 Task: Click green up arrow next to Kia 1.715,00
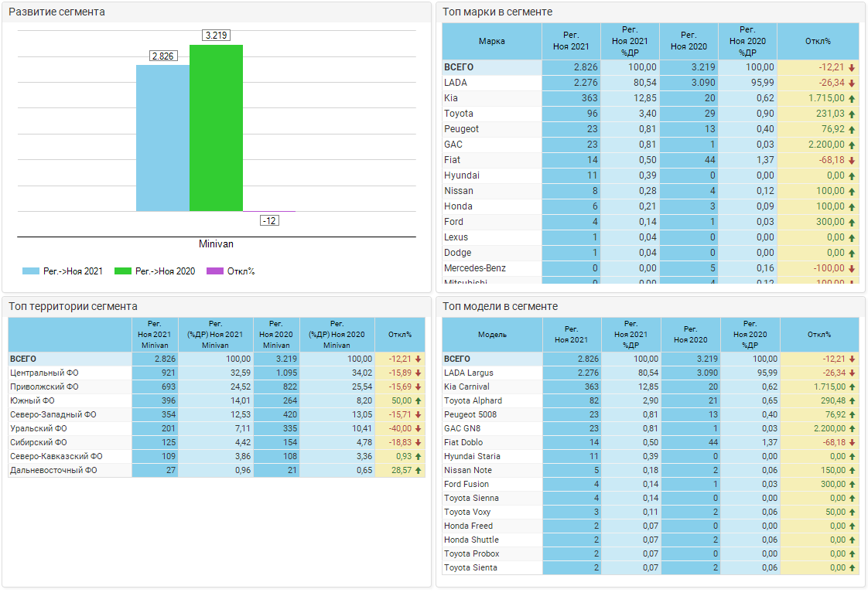[852, 98]
